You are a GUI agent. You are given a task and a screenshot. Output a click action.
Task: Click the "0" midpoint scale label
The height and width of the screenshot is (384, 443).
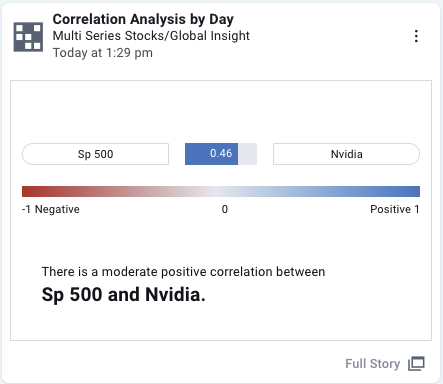(225, 209)
